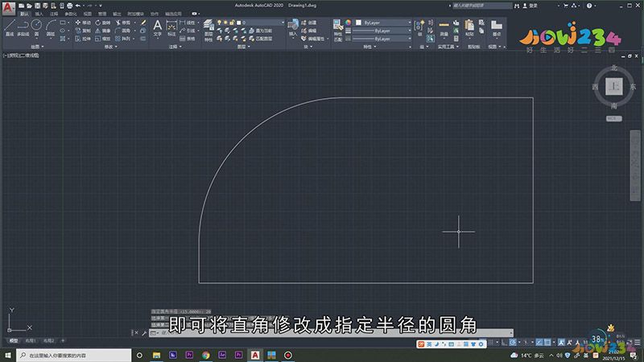Viewport: 644px width, 362px height.
Task: Choose the Mirror (镜像) command
Action: (103, 31)
